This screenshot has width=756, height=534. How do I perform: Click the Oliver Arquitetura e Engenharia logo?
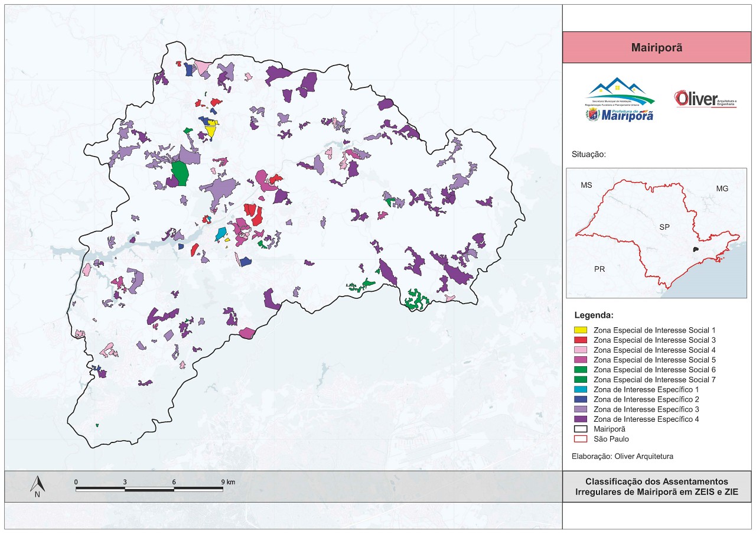pos(706,99)
